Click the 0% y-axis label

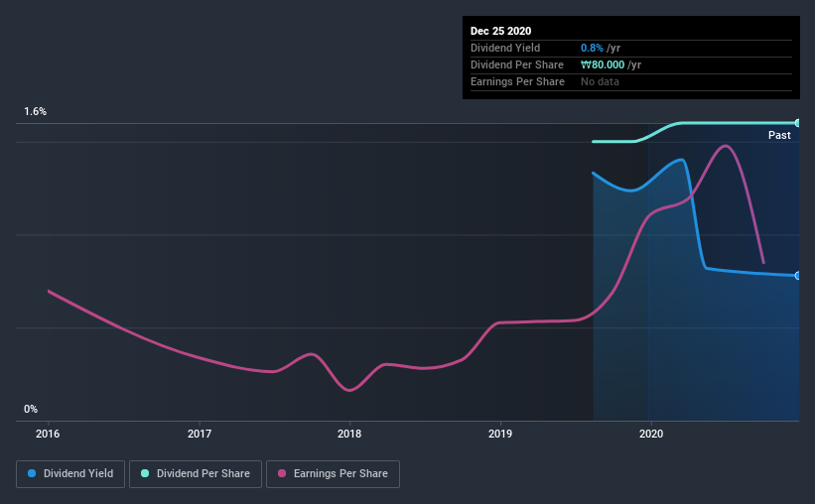pyautogui.click(x=31, y=409)
